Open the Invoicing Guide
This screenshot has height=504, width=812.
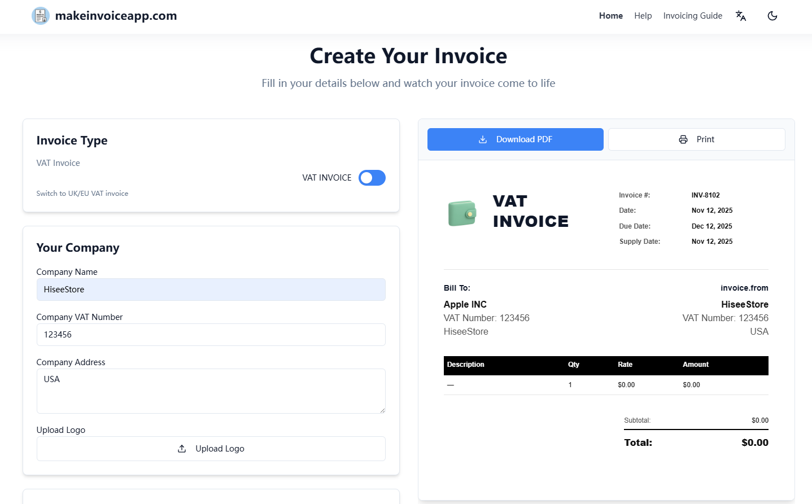coord(693,16)
